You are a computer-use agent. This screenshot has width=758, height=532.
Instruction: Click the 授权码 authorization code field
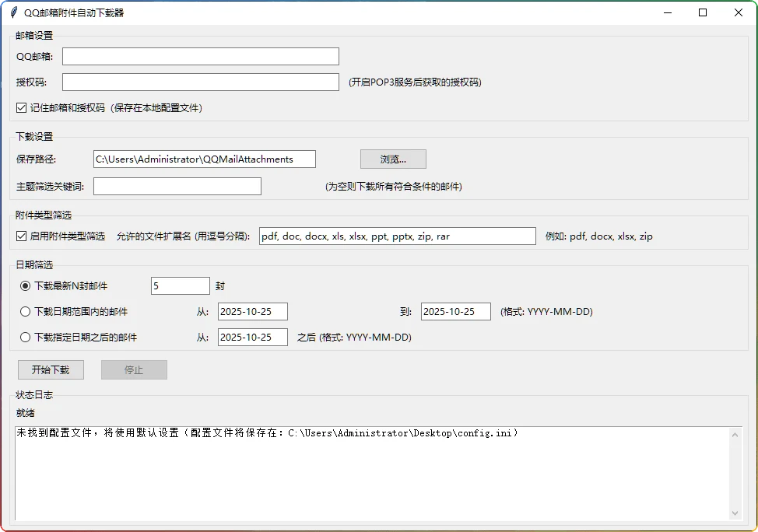201,82
